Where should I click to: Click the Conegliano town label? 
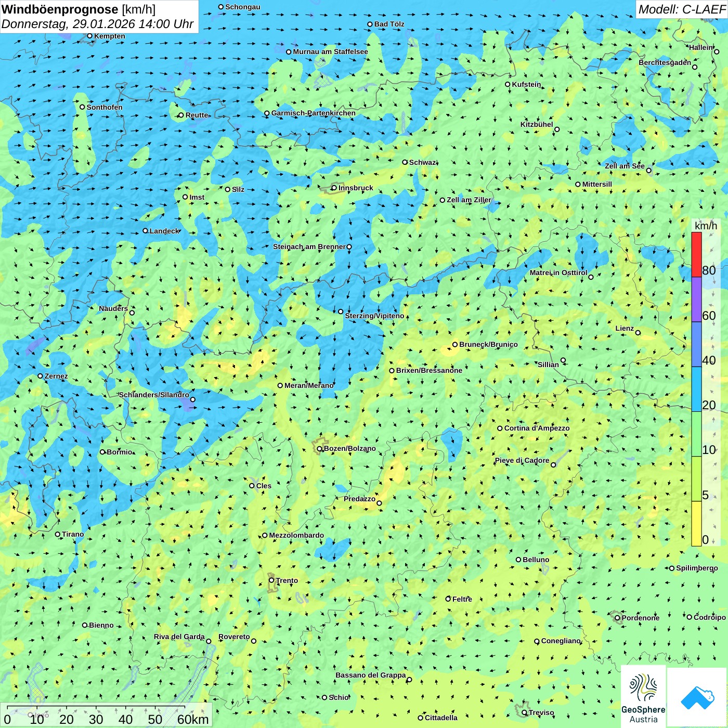point(561,641)
